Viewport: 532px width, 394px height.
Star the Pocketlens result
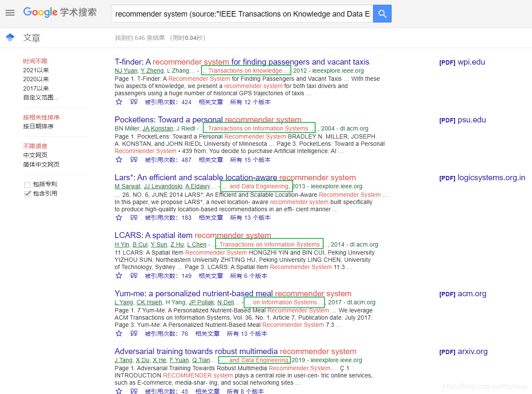(119, 160)
